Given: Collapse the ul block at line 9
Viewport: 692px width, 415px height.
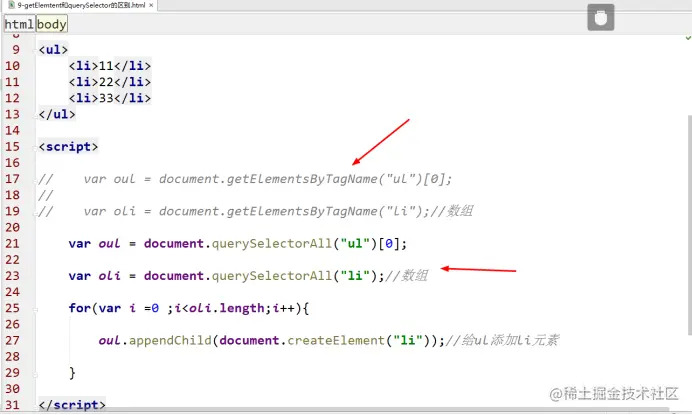Looking at the screenshot, I should point(35,49).
